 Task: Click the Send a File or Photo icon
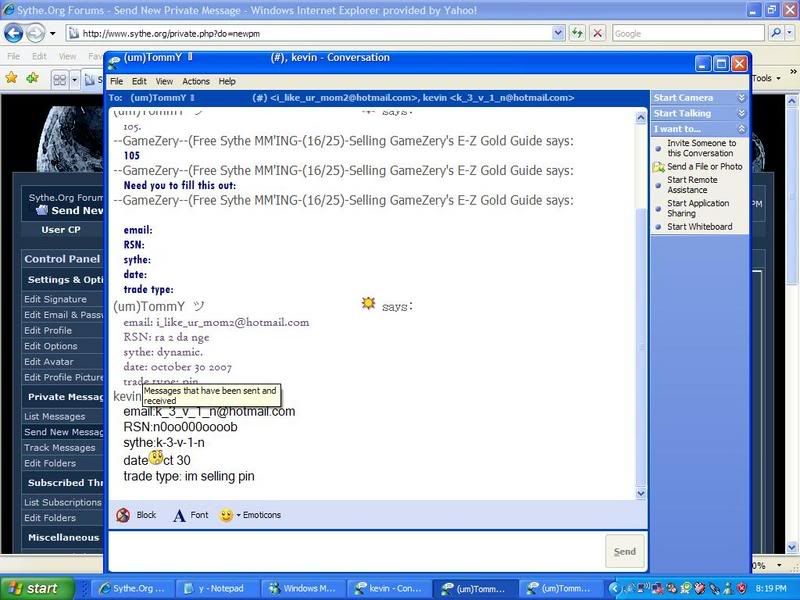[659, 167]
